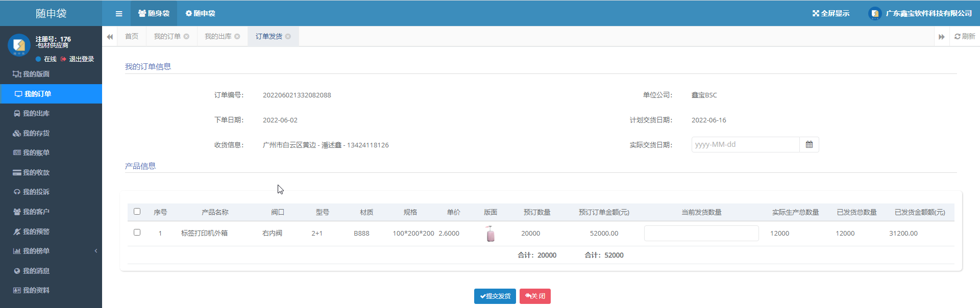Toggle the select-all checkbox in table header
Image resolution: width=980 pixels, height=308 pixels.
137,212
